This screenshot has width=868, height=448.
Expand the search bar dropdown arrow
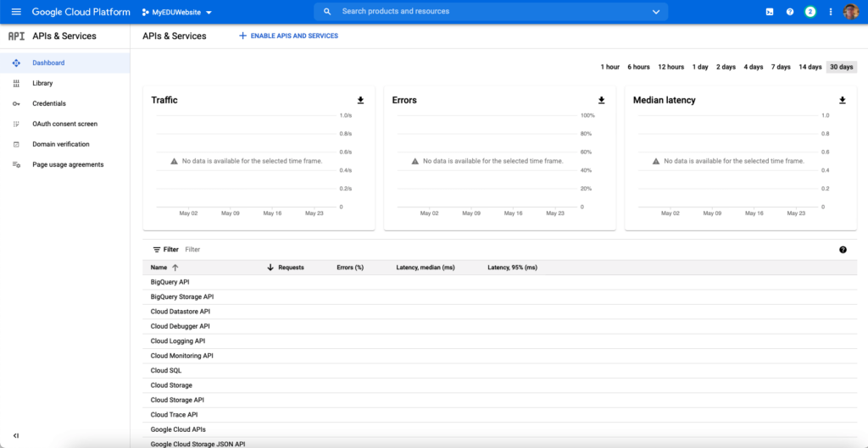(657, 12)
